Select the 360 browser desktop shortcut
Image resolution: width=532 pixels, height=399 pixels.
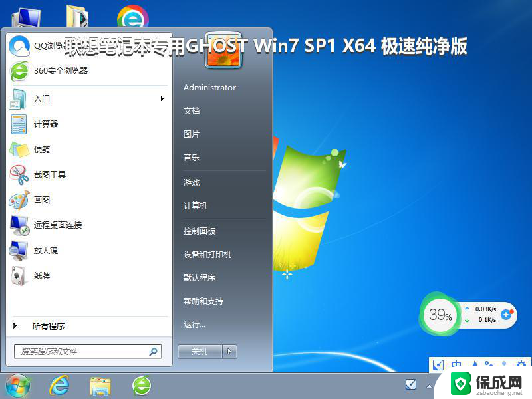[132, 16]
